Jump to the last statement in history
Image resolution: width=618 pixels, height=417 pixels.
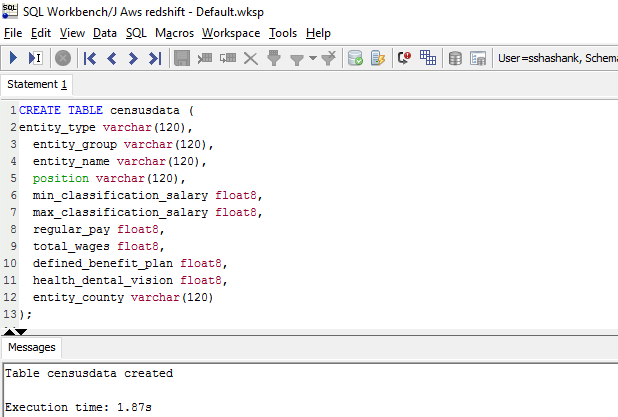pyautogui.click(x=154, y=58)
